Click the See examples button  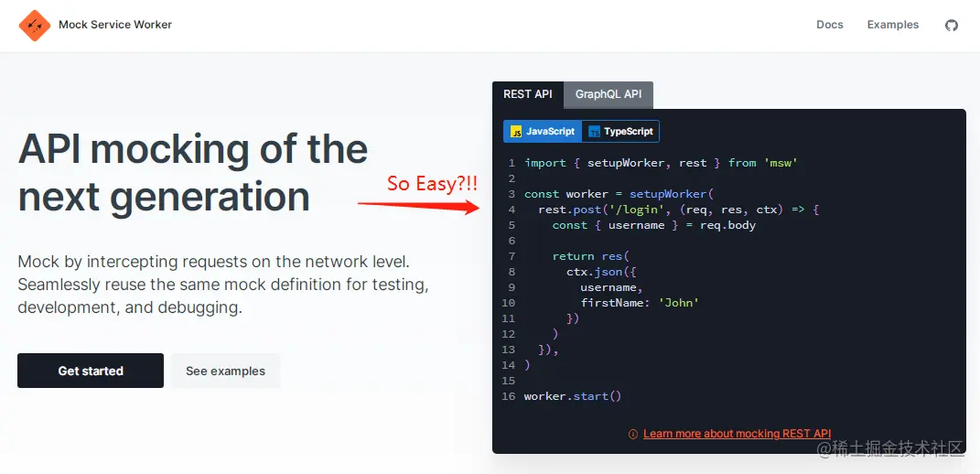(x=226, y=371)
